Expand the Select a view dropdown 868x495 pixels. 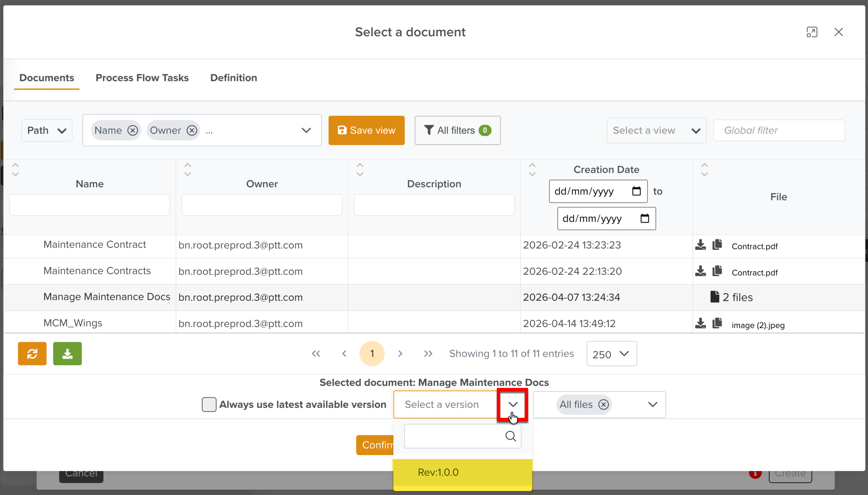(656, 131)
